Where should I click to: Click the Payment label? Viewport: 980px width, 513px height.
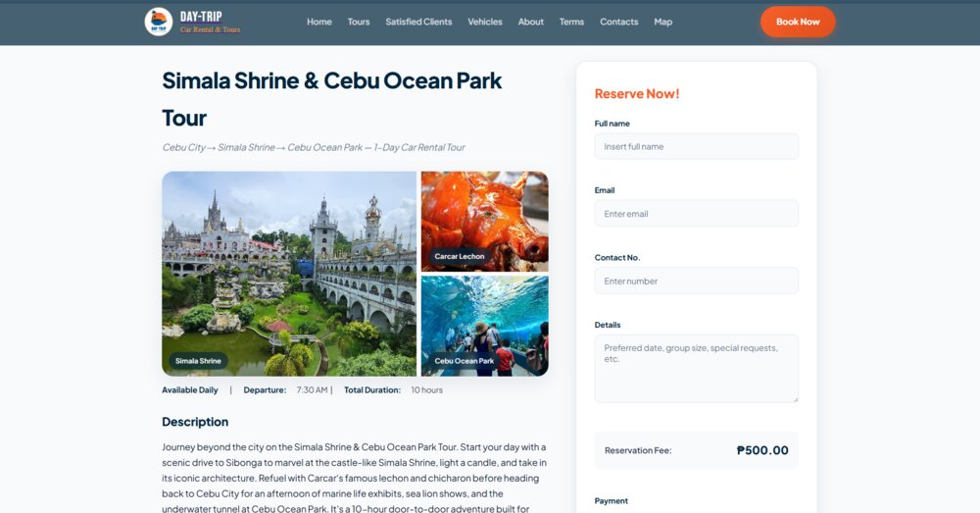pyautogui.click(x=612, y=501)
